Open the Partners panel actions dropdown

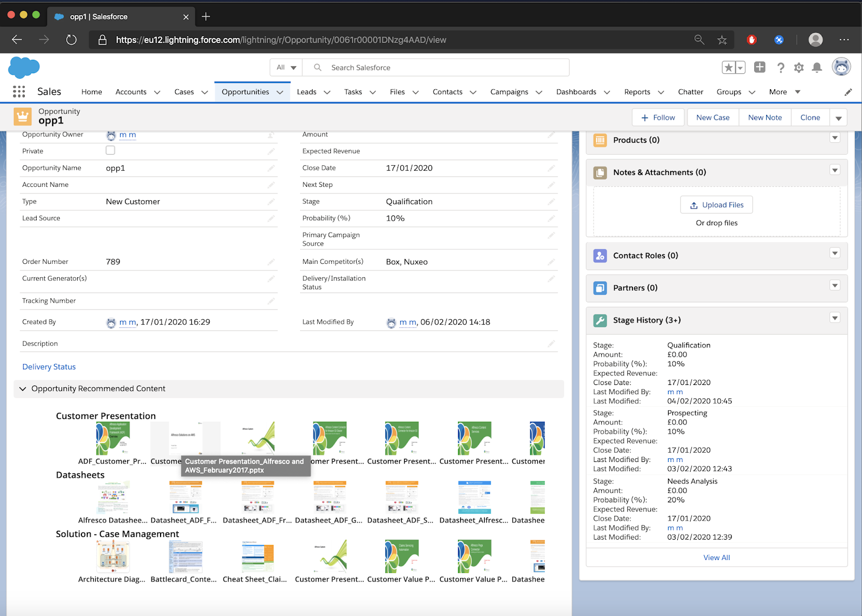[x=835, y=285]
